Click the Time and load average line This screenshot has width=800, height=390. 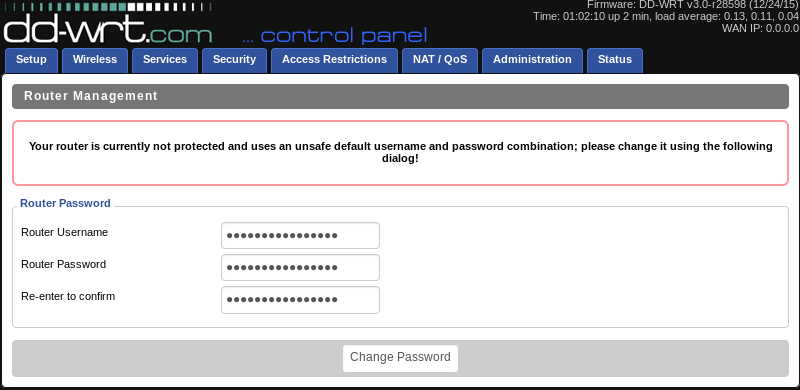666,16
